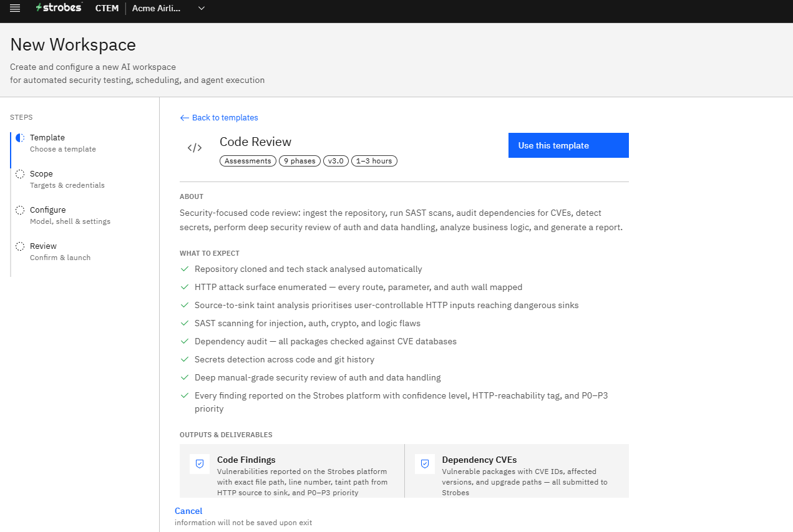Viewport: 793px width, 532px height.
Task: Select the 1–3 hours duration tag
Action: pos(374,161)
